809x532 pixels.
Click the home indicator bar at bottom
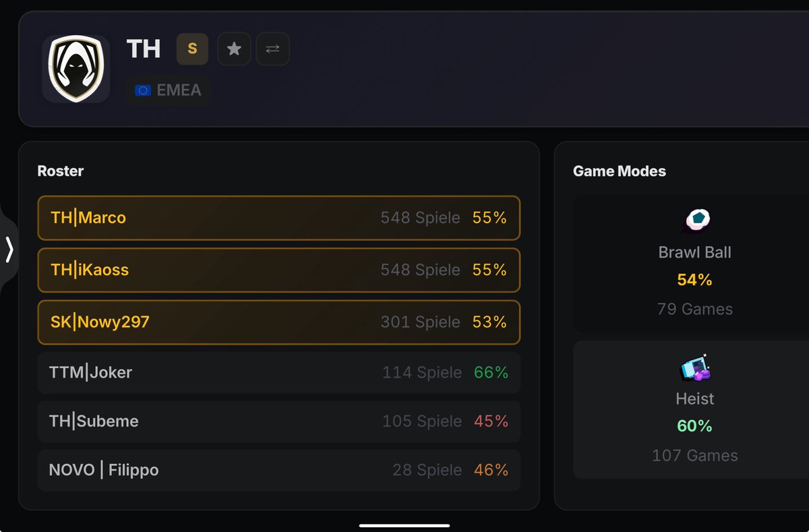tap(404, 525)
